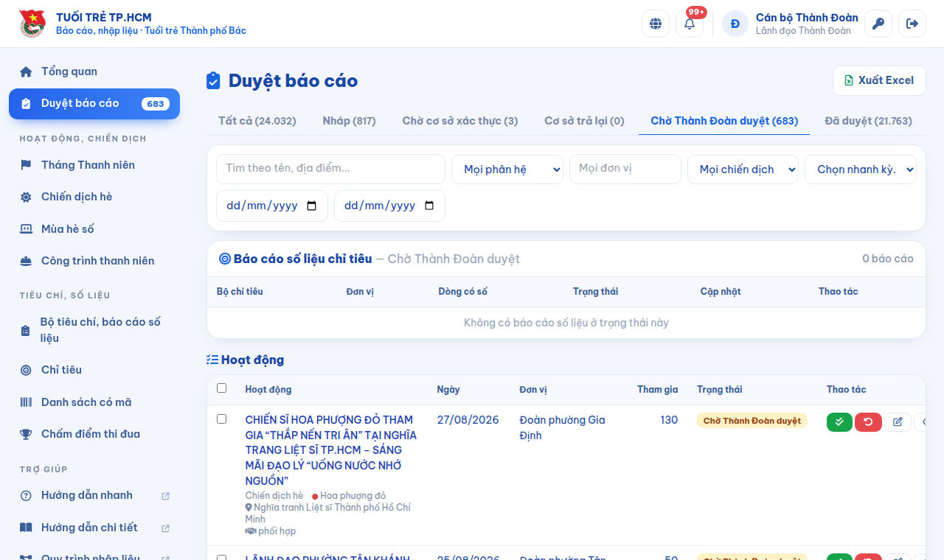Open Công trình thanh niên in sidebar
This screenshot has width=944, height=560.
[94, 261]
